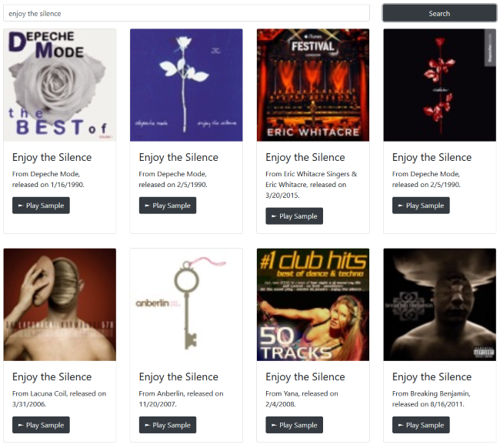The image size is (500, 448).
Task: Play sample of Breaking Benjamin version
Action: (421, 425)
